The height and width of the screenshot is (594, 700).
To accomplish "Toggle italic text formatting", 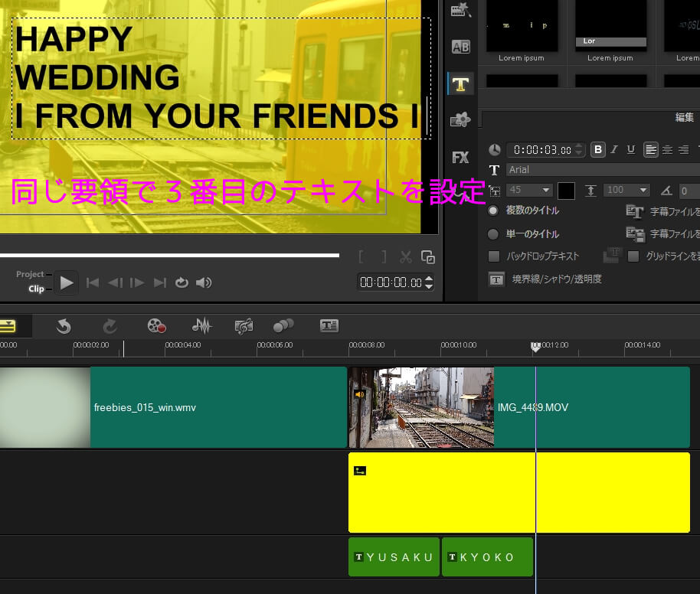I will pyautogui.click(x=614, y=149).
